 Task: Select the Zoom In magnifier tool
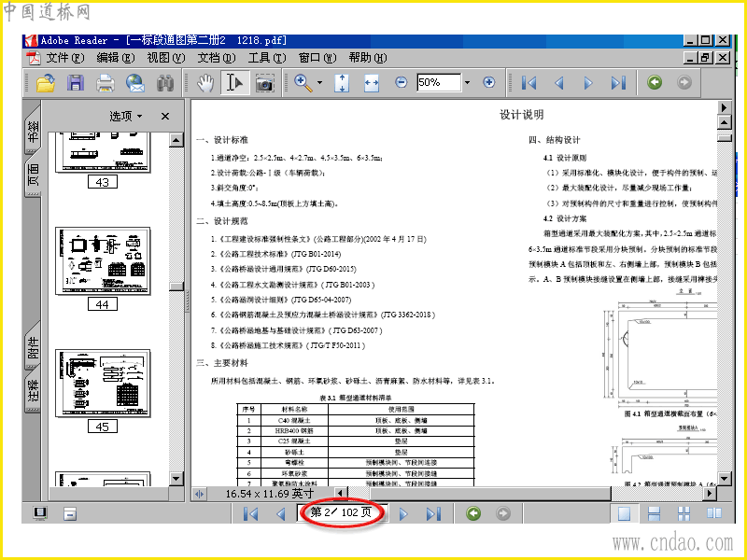click(x=303, y=83)
